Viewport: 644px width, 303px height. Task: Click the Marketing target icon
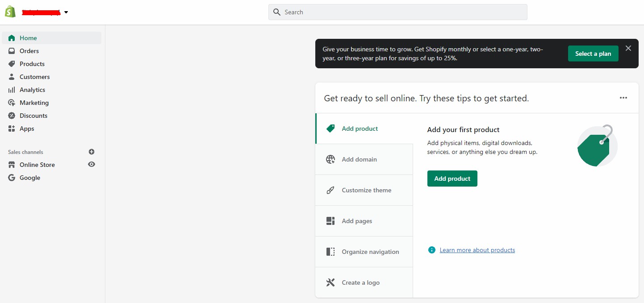coord(12,103)
